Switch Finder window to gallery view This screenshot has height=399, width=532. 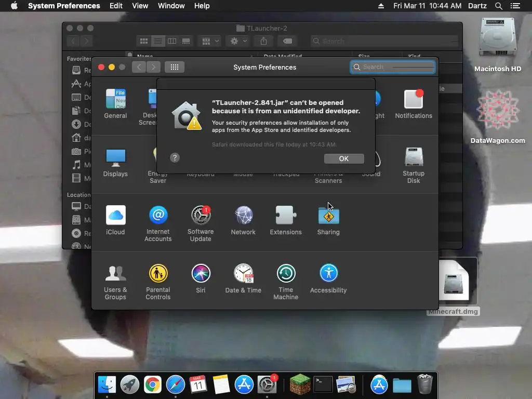(x=186, y=41)
